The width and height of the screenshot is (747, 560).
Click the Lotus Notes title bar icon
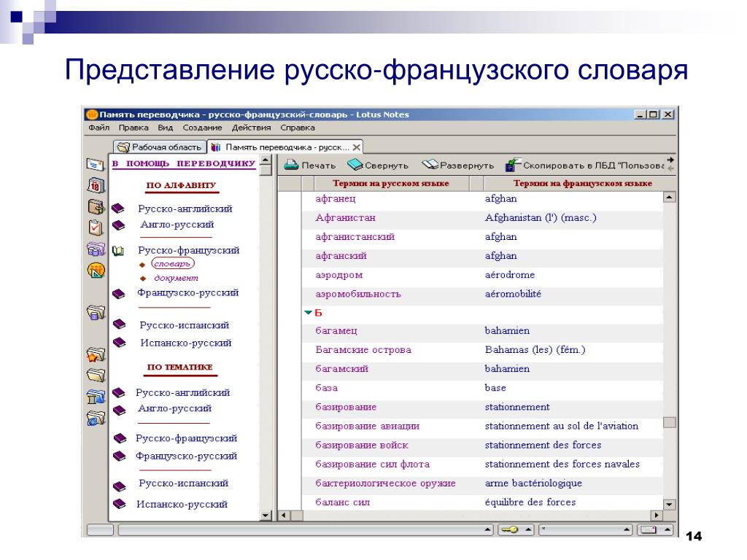pos(91,114)
